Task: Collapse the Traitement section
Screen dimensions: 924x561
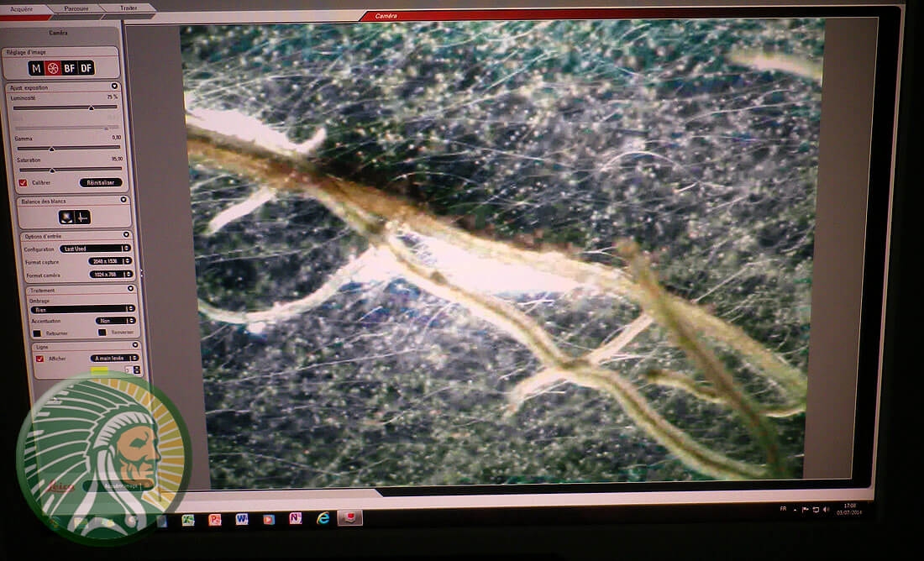Action: (x=130, y=289)
